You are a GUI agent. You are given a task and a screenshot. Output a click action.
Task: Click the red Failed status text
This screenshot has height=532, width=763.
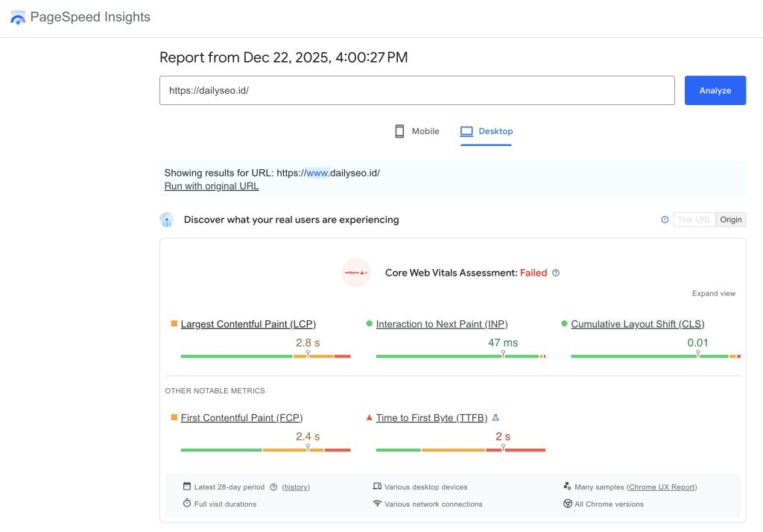[534, 273]
